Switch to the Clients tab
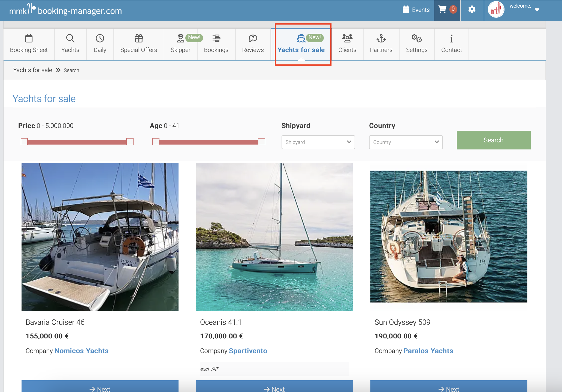Image resolution: width=562 pixels, height=392 pixels. [x=347, y=44]
